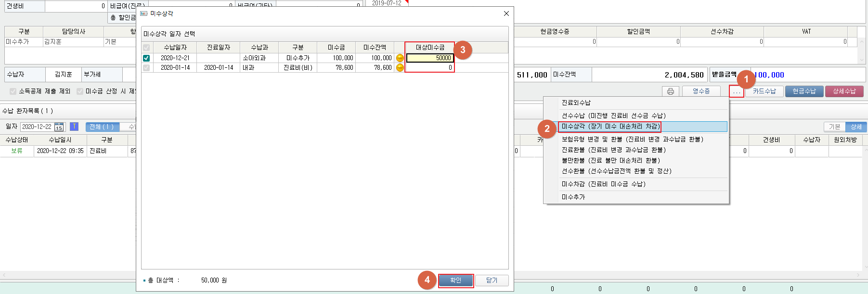Select 미수추가 at the bottom of menu
868x294 pixels.
(x=573, y=197)
